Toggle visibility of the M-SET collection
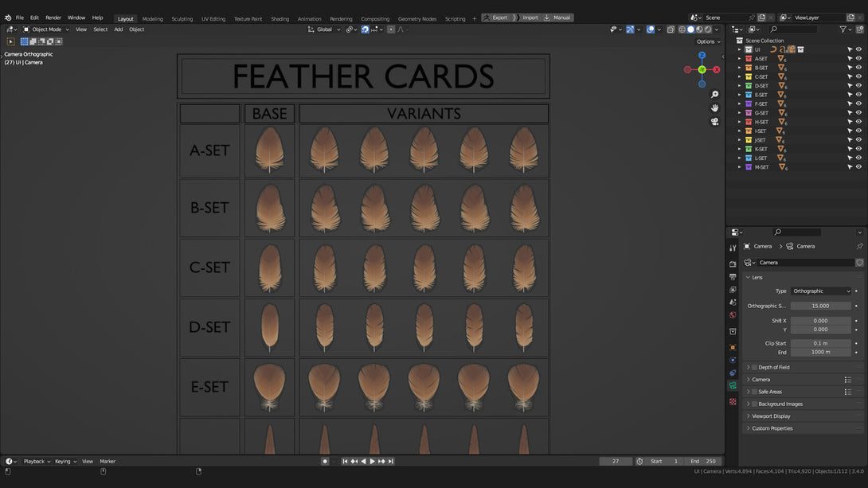The height and width of the screenshot is (488, 868). [x=858, y=167]
